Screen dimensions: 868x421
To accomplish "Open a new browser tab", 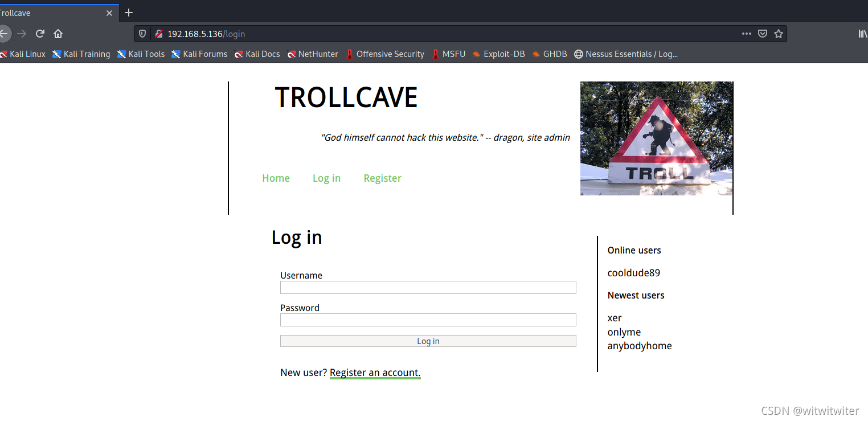I will click(129, 13).
